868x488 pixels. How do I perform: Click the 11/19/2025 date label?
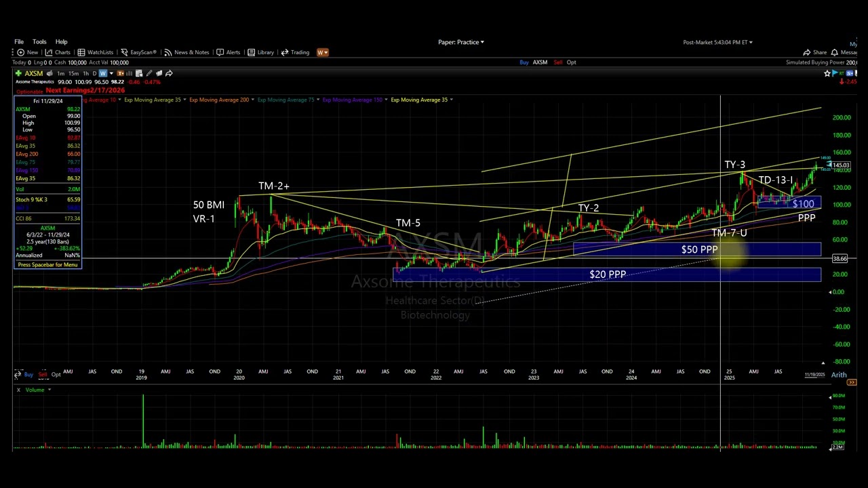813,375
